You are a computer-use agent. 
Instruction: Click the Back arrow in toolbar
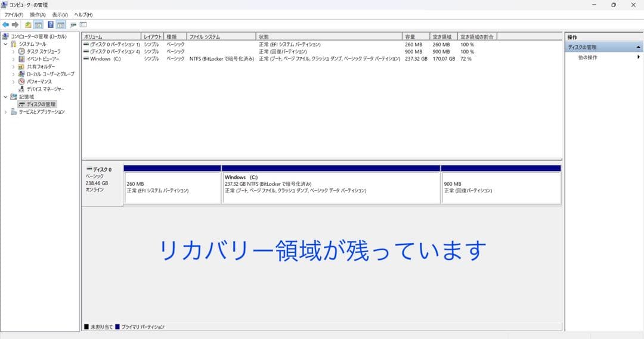(6, 25)
